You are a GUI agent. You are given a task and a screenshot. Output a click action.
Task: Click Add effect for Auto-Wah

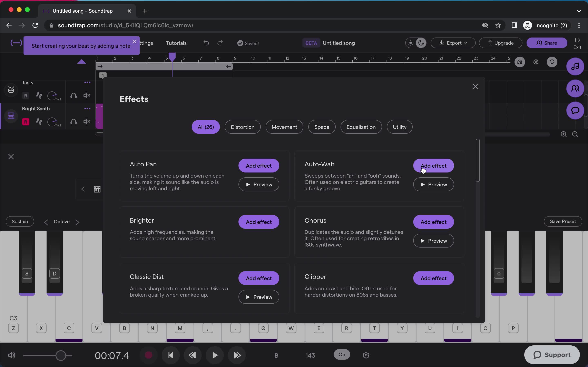click(433, 165)
